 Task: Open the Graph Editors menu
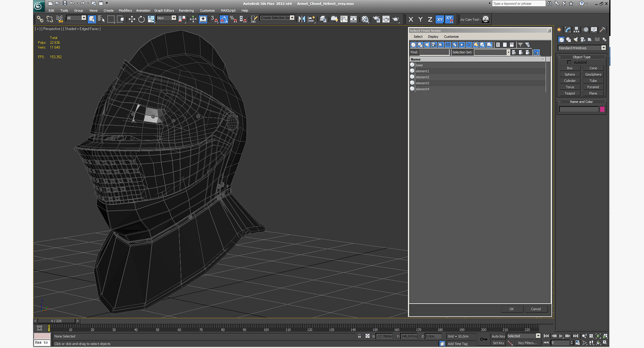[x=164, y=10]
